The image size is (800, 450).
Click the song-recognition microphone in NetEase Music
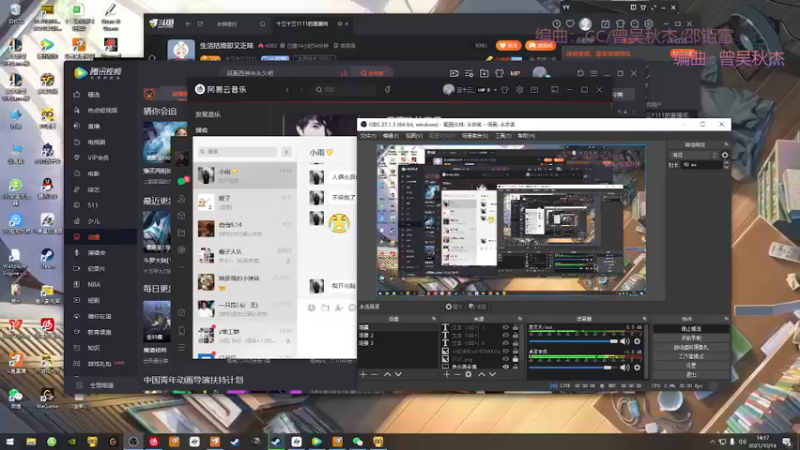[x=388, y=90]
